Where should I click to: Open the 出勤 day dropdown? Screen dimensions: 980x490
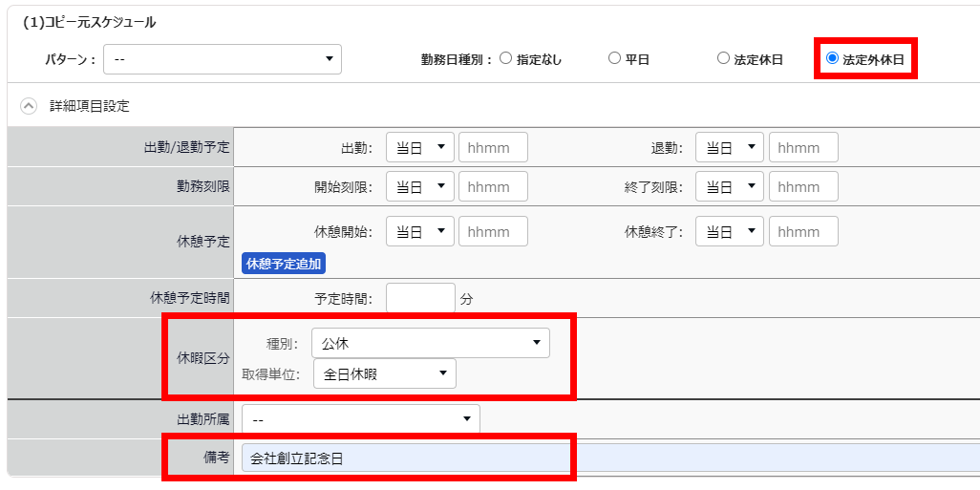[x=420, y=147]
